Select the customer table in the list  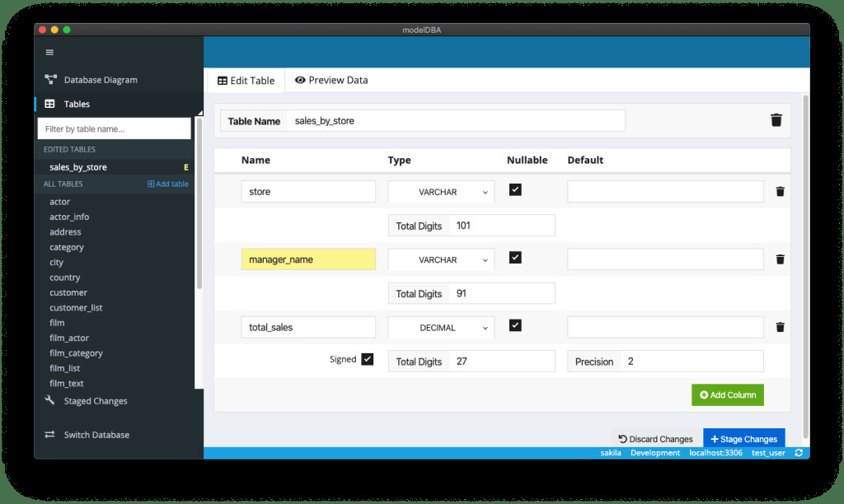[x=68, y=292]
